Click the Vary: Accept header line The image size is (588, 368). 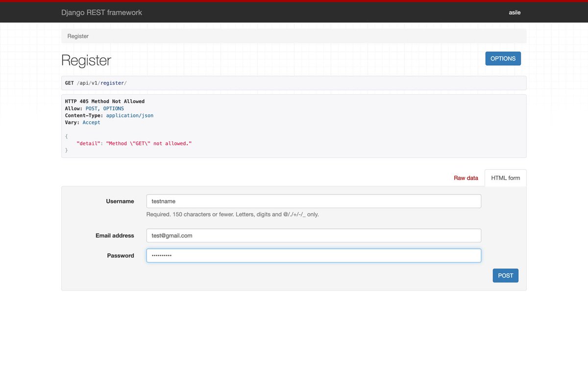coord(83,123)
